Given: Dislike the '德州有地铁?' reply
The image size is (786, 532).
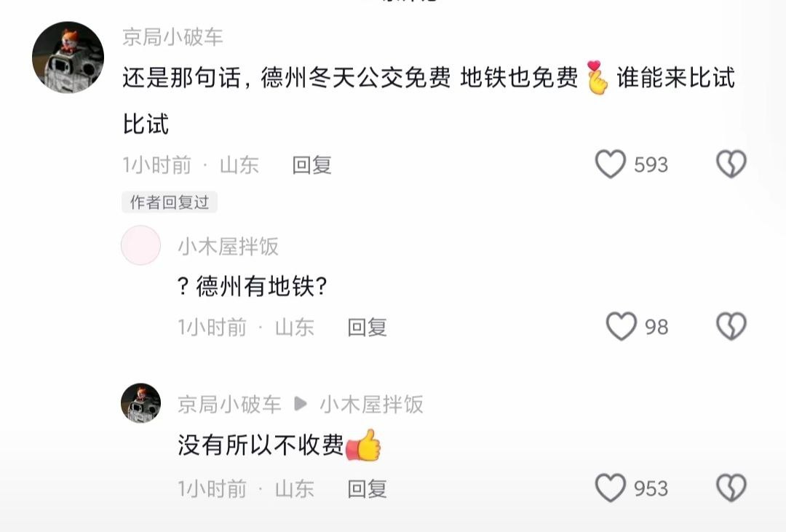Looking at the screenshot, I should (731, 327).
